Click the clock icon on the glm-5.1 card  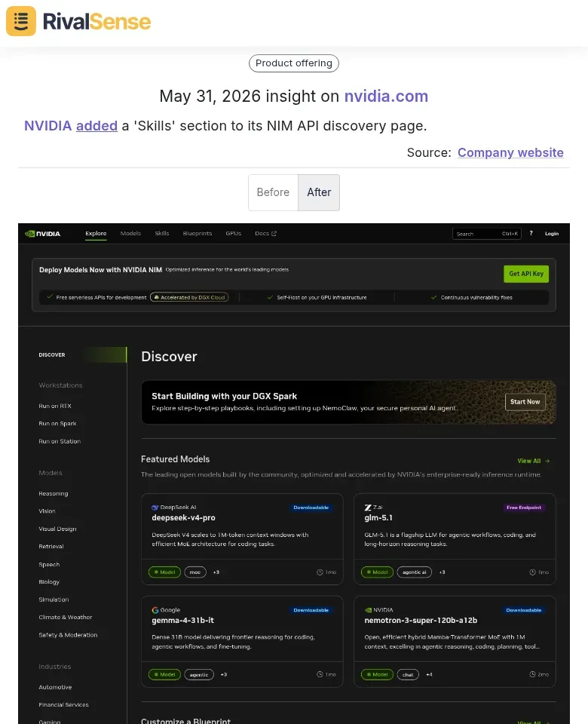pos(533,572)
